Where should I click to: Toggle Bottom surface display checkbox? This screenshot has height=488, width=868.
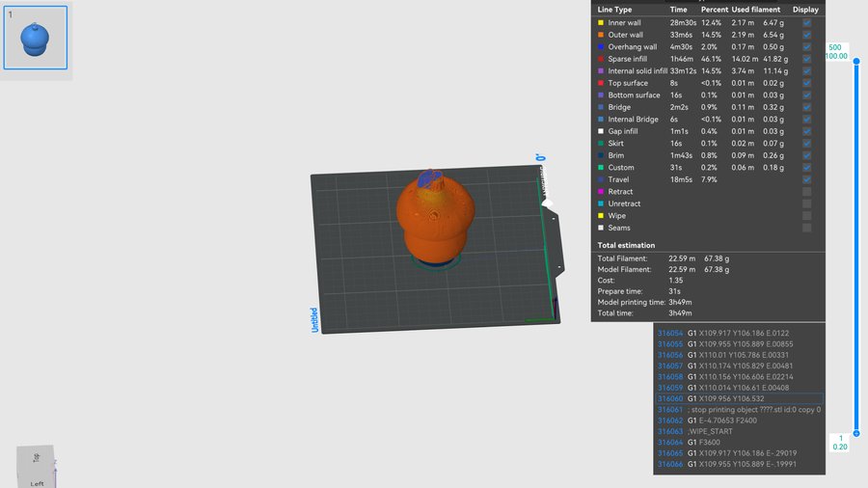806,95
